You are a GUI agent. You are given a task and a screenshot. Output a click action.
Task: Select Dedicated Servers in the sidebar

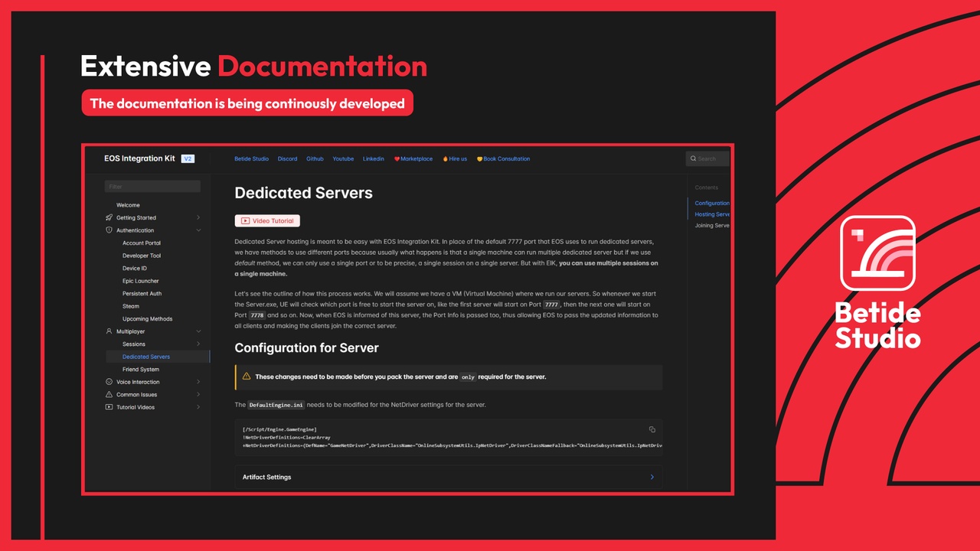(x=145, y=356)
